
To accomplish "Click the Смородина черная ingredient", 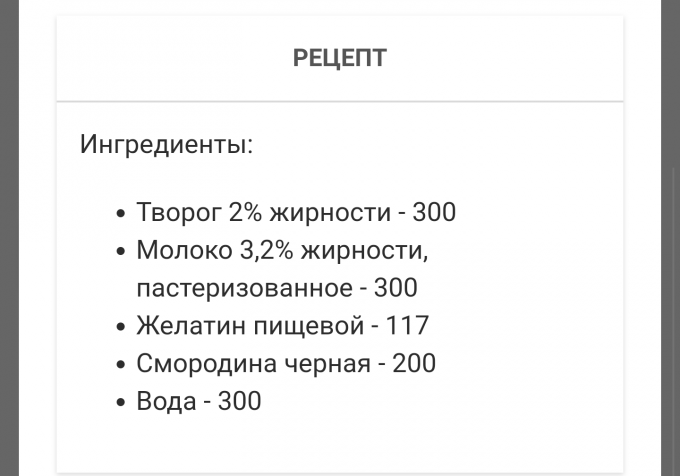I will click(x=253, y=363).
